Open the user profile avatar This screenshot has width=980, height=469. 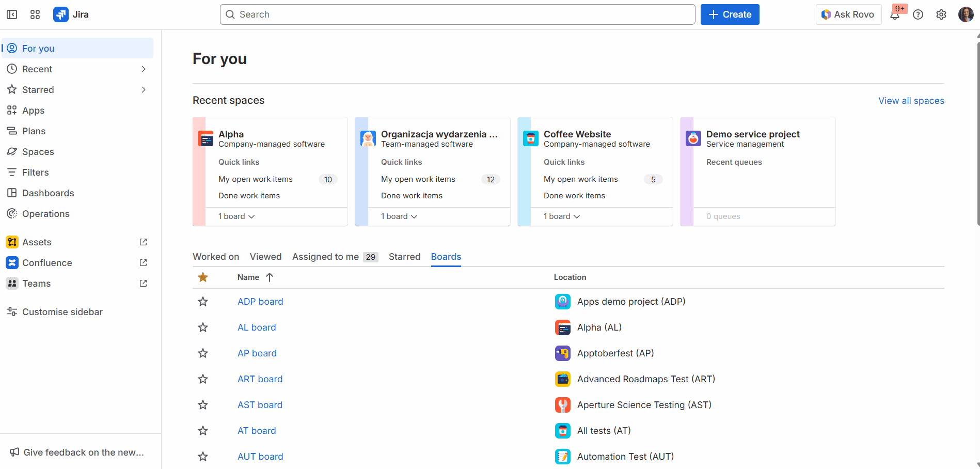coord(966,14)
